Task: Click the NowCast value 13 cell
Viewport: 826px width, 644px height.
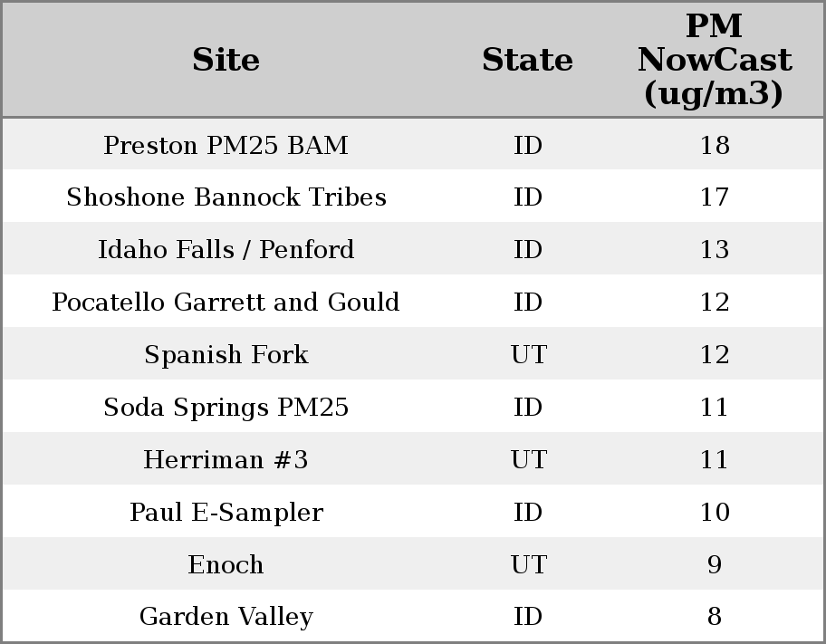Action: 714,250
